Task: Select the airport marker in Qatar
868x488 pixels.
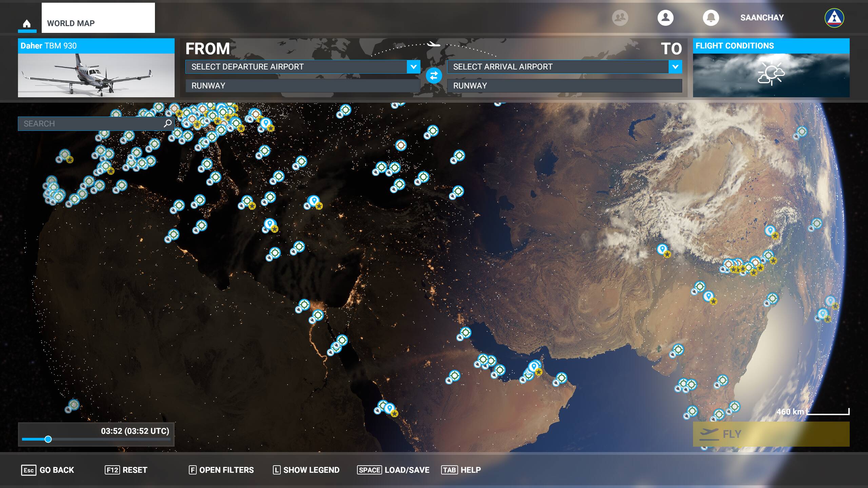Action: pyautogui.click(x=499, y=370)
